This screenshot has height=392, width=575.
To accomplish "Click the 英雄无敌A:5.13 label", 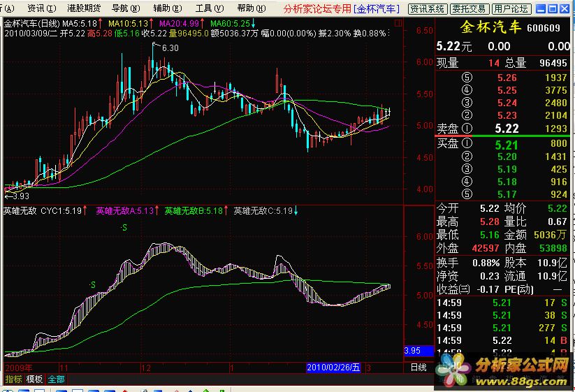I will coord(127,211).
